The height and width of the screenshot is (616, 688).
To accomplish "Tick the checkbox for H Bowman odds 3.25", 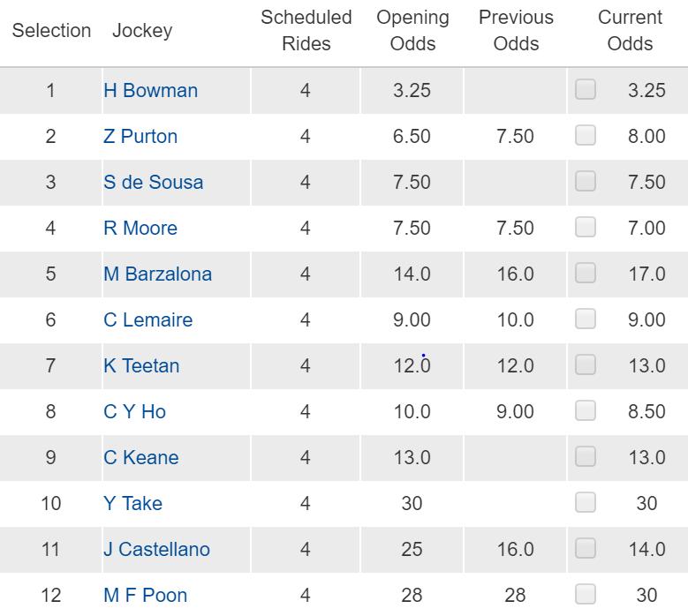I will coord(586,89).
